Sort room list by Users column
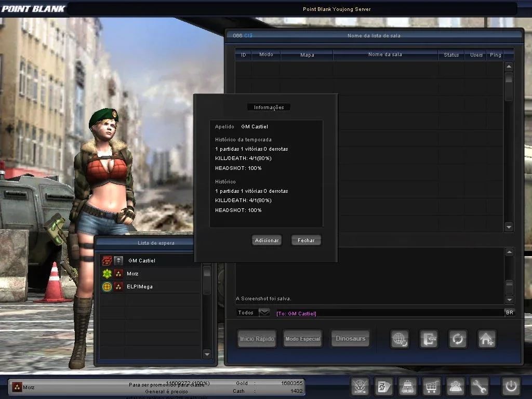This screenshot has height=399, width=532. (x=476, y=55)
